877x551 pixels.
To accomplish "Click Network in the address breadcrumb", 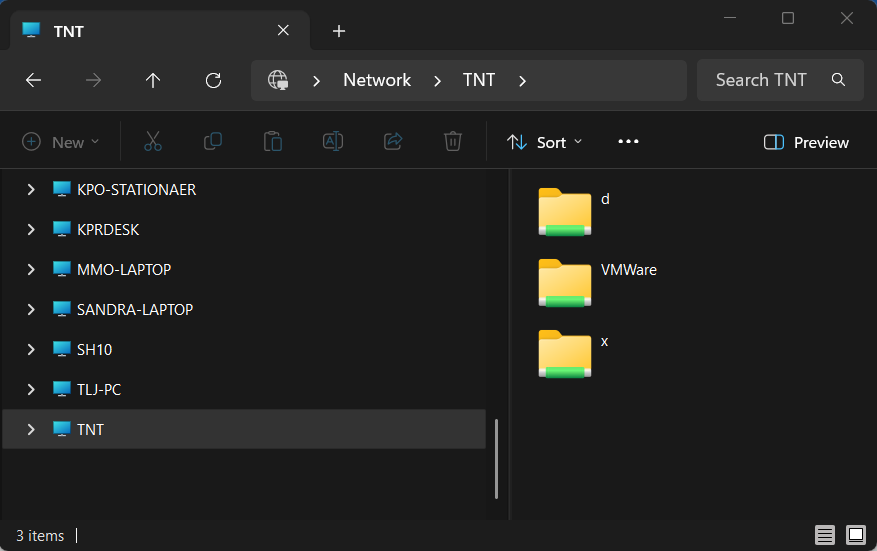I will click(x=377, y=80).
